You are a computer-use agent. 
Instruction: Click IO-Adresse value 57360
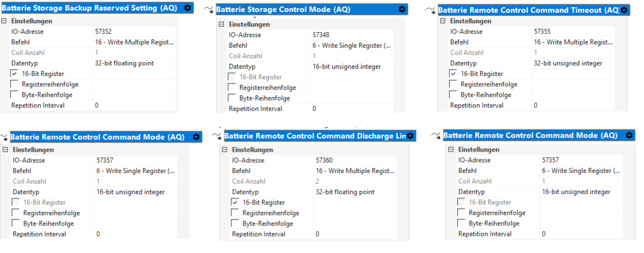click(x=355, y=161)
